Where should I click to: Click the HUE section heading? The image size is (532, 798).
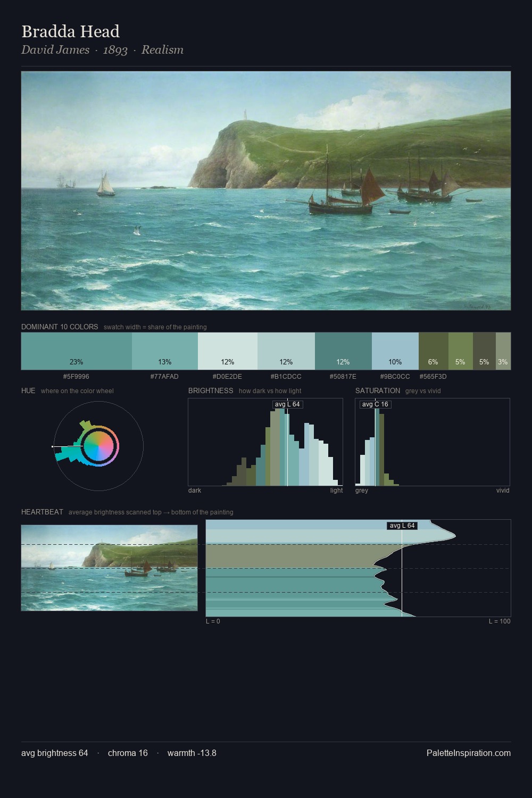[28, 390]
